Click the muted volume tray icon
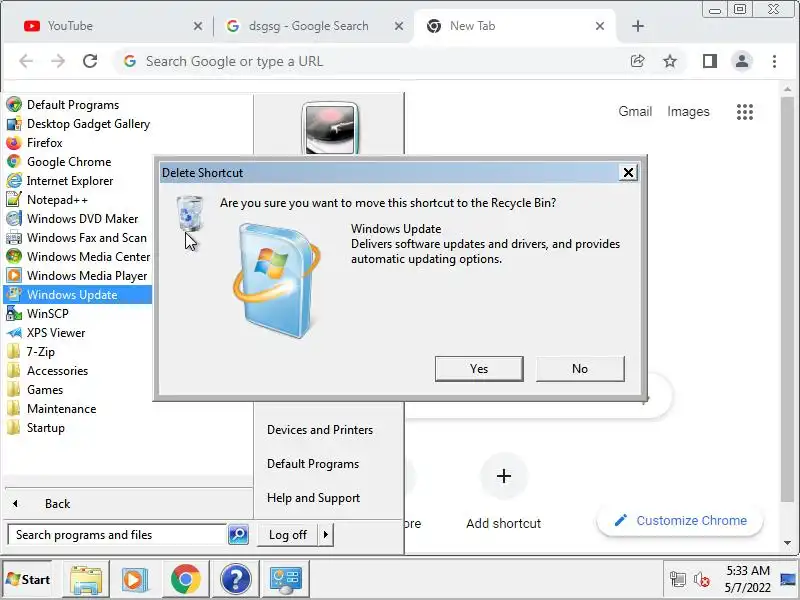 (702, 580)
